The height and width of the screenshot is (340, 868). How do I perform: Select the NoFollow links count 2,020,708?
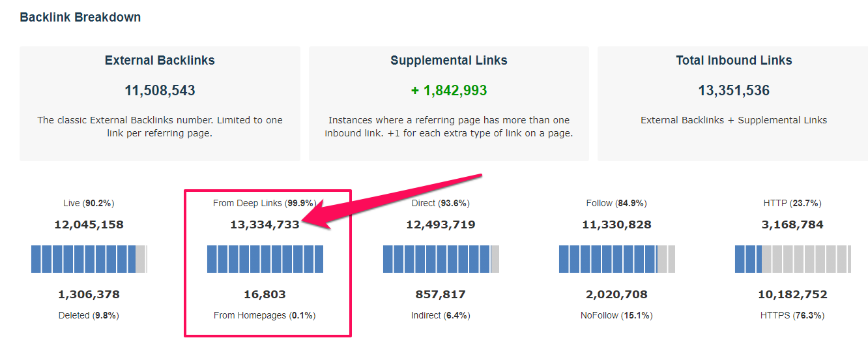pos(616,294)
